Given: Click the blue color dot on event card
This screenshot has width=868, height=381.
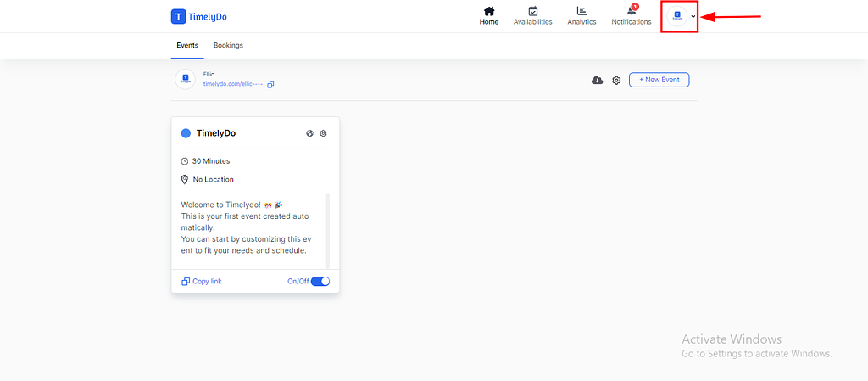Looking at the screenshot, I should pyautogui.click(x=186, y=133).
